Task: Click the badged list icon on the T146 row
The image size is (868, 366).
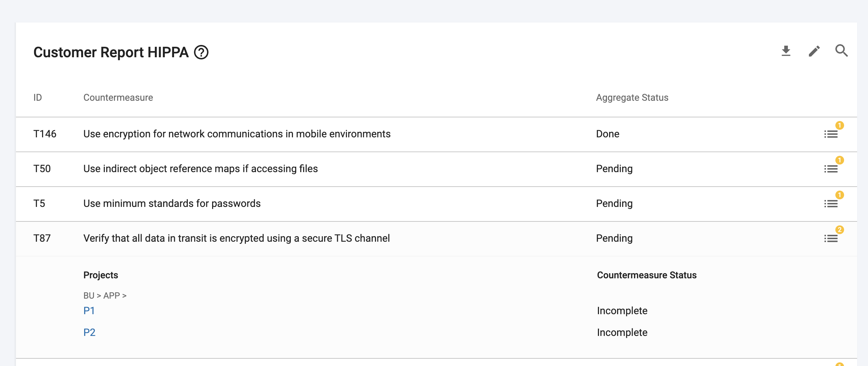Action: tap(831, 134)
